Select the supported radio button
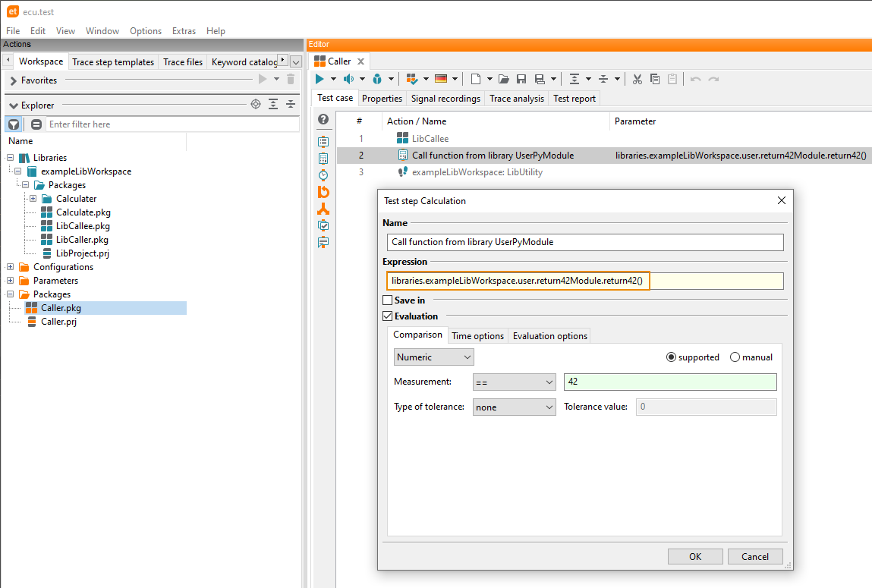872x588 pixels. 671,357
